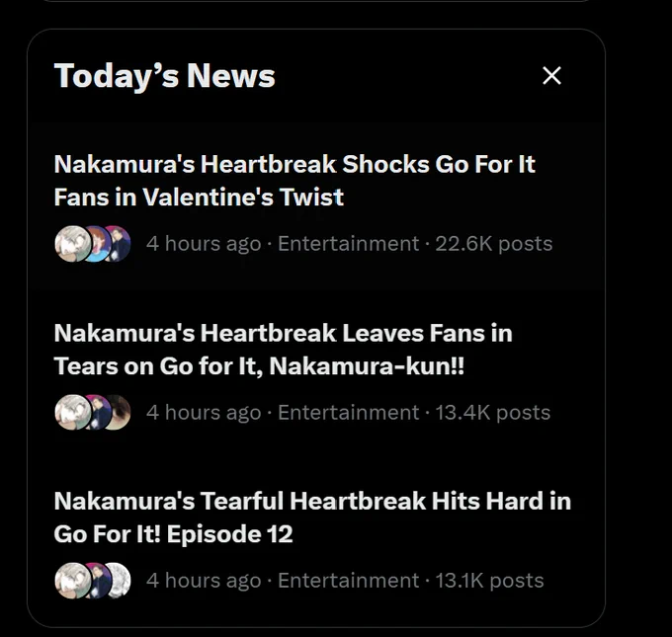Click white sketch avatar in Episode 12 story
The image size is (672, 637).
119,581
